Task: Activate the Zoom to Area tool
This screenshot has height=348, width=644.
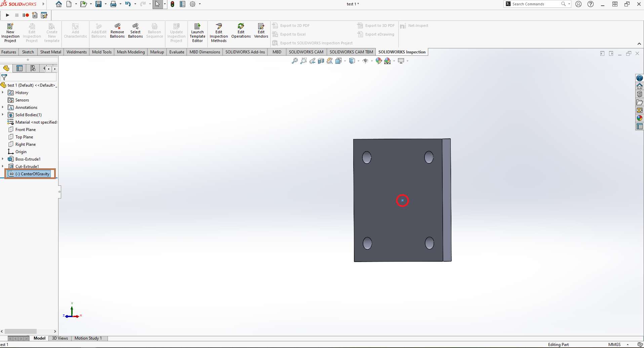Action: click(x=304, y=61)
